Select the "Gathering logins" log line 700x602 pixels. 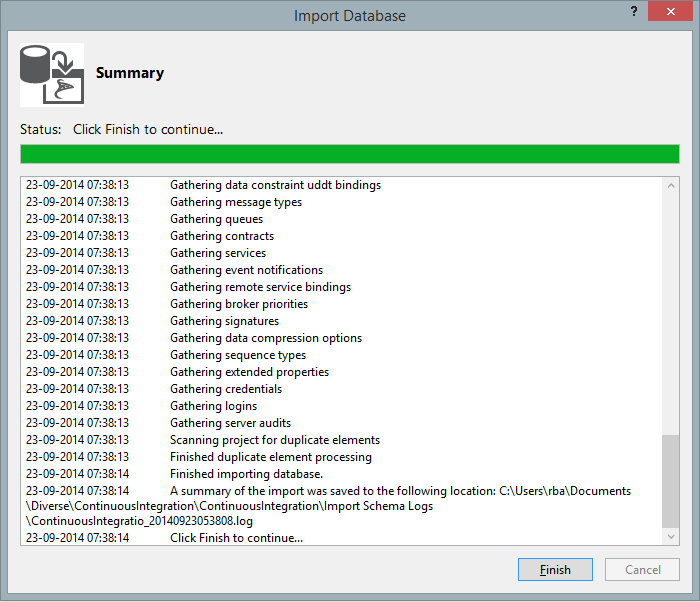click(x=213, y=406)
